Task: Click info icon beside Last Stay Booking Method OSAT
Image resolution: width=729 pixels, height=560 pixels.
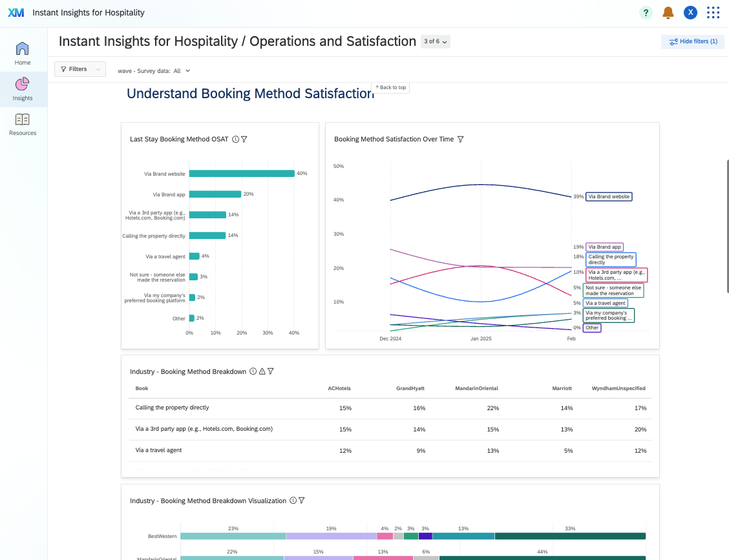Action: click(x=236, y=140)
